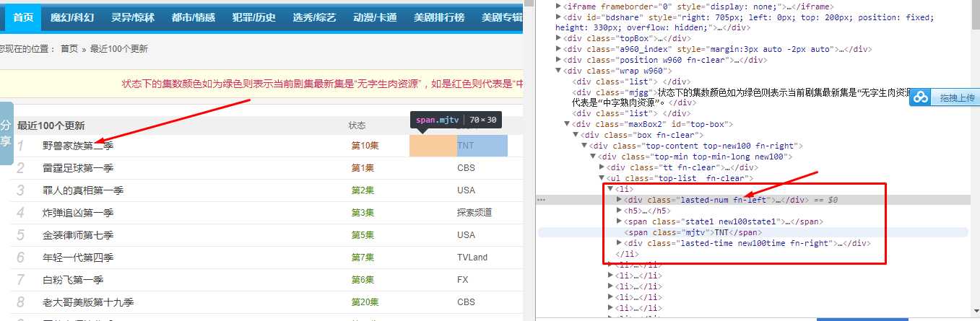The width and height of the screenshot is (980, 321).
Task: Open the 美剧排行榜 navigation tab
Action: pyautogui.click(x=439, y=17)
